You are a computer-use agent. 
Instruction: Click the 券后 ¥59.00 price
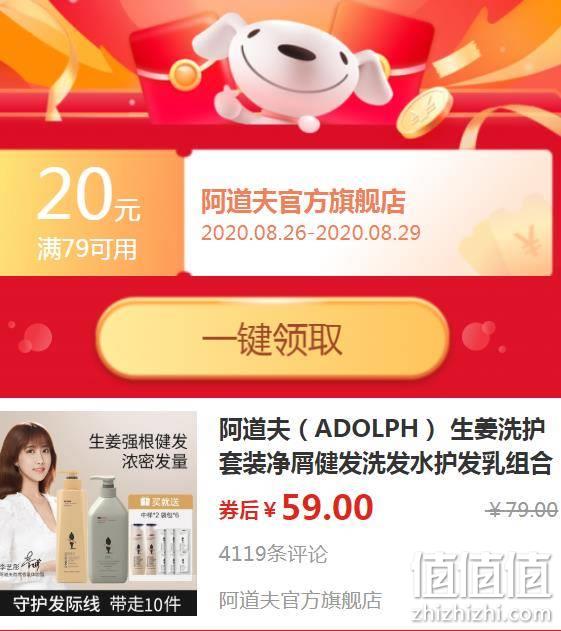click(296, 508)
